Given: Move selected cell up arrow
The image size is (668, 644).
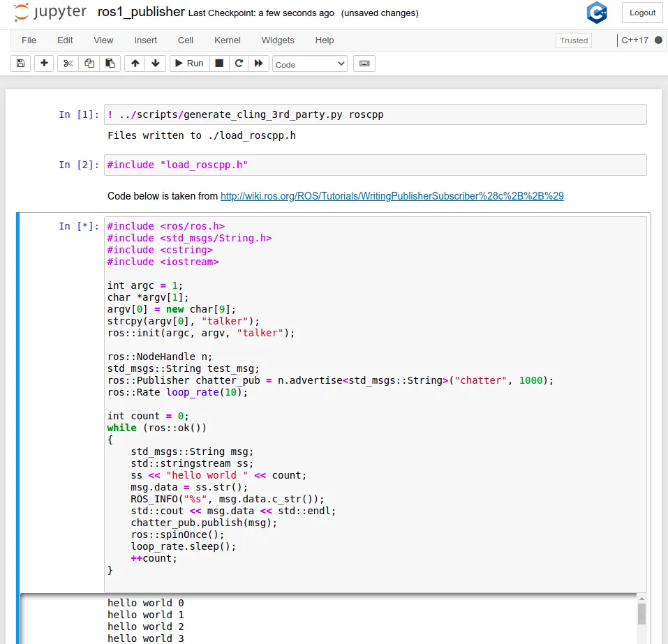Looking at the screenshot, I should coord(135,63).
